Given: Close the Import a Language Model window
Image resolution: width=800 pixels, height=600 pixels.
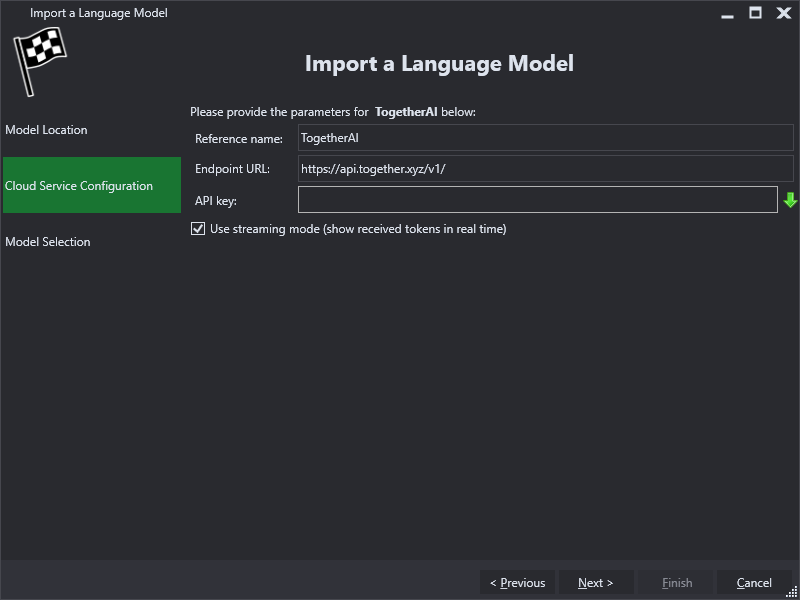Looking at the screenshot, I should coord(784,13).
